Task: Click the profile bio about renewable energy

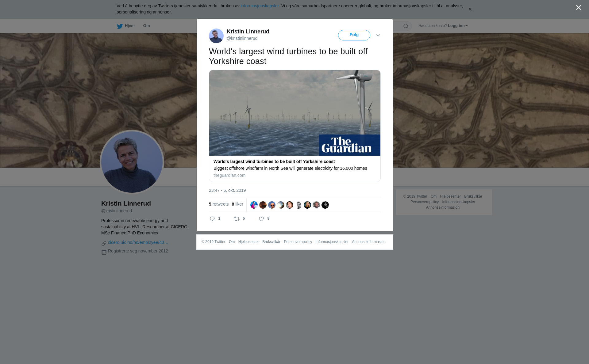Action: (x=145, y=227)
